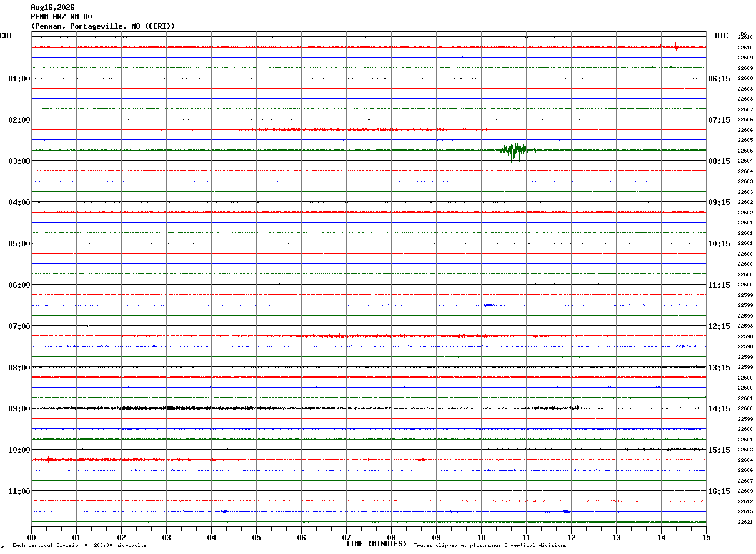Click the Penman, Portageville, MO location text

[x=103, y=26]
